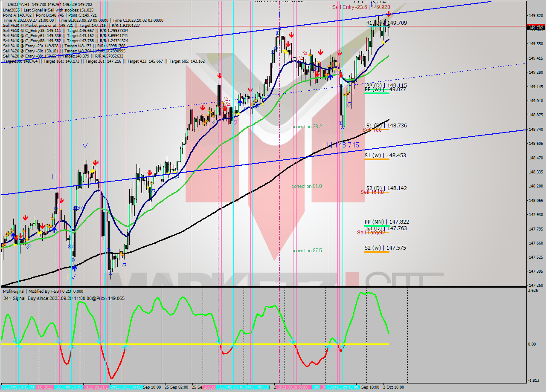This screenshot has width=546, height=392.
Task: Select the 'Sell %20 @ Entry -88' row
Action: coord(63,56)
